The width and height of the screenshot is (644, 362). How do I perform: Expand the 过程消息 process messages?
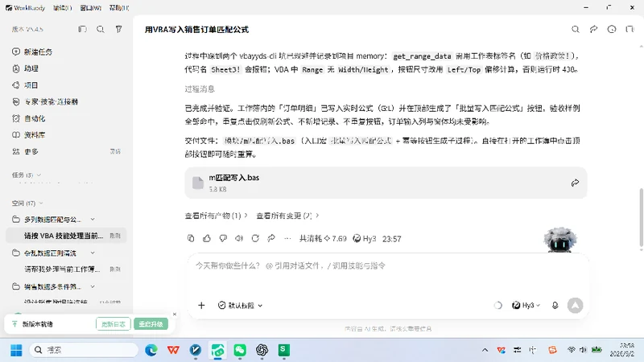pyautogui.click(x=200, y=88)
